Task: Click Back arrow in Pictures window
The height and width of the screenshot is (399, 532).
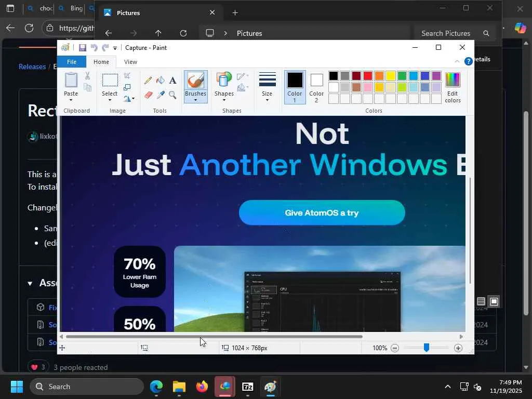Action: point(108,33)
